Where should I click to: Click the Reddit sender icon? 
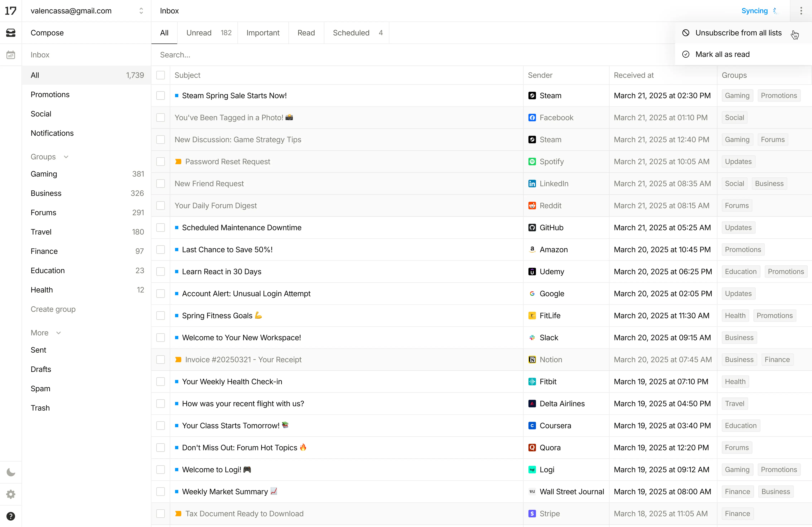coord(532,206)
